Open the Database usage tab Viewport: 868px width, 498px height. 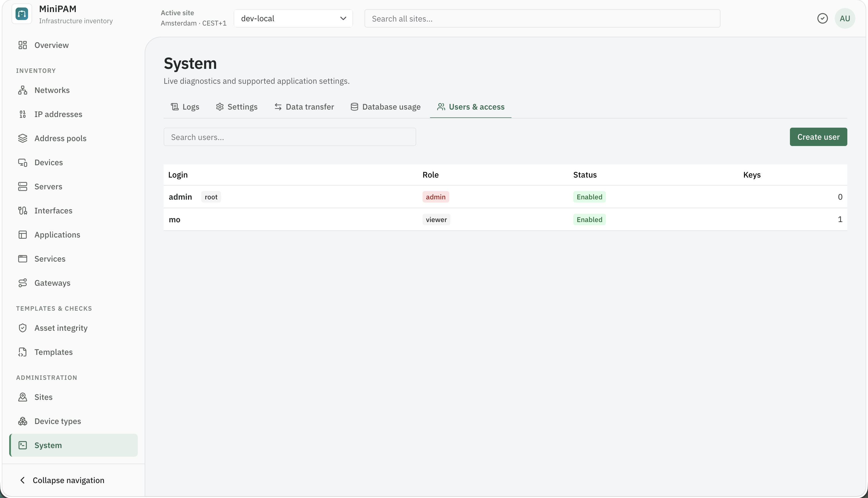[x=385, y=107]
